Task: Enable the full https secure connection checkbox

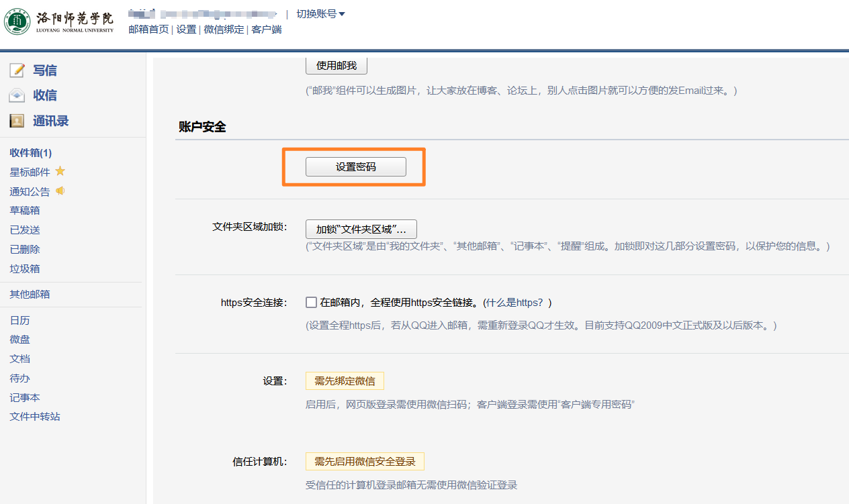Action: coord(311,303)
